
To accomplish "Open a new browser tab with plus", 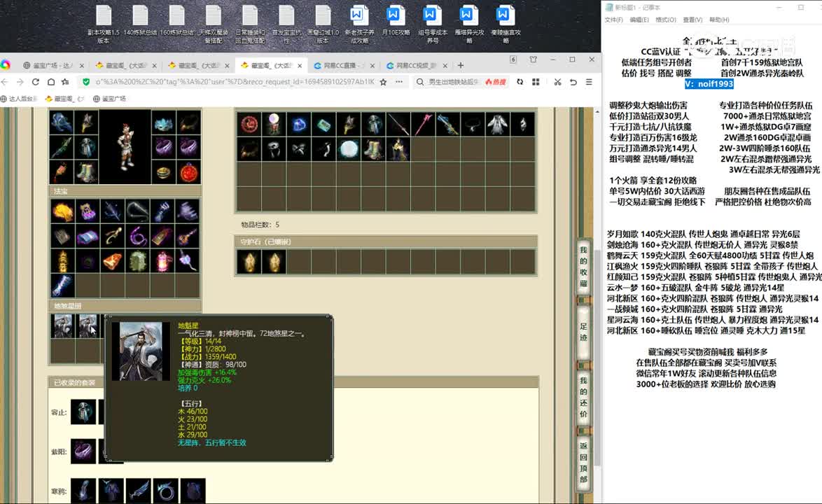I will point(460,66).
